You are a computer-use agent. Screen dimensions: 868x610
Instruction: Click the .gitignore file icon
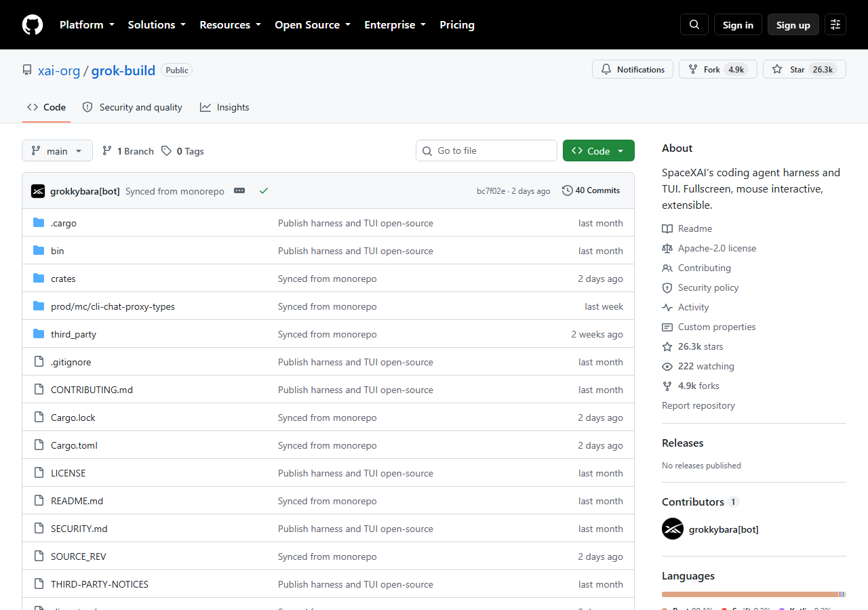(39, 362)
